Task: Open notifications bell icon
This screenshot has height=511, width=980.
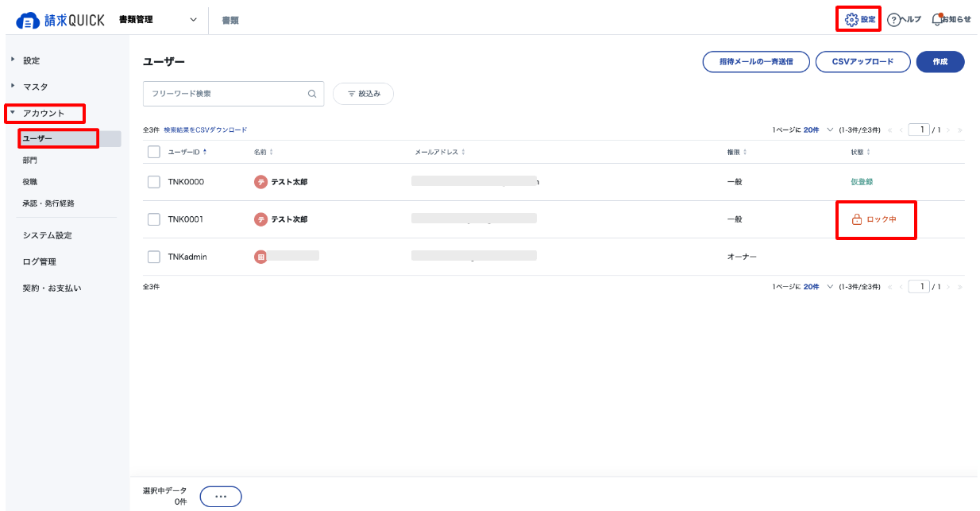Action: (x=937, y=19)
